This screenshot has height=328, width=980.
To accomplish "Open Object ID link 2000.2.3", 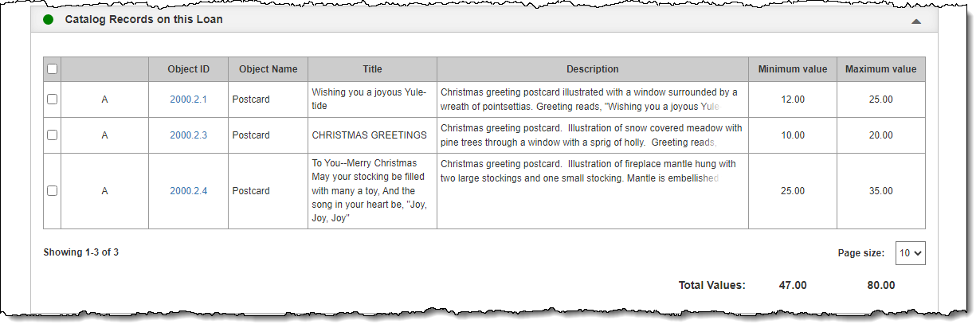I will coord(188,135).
